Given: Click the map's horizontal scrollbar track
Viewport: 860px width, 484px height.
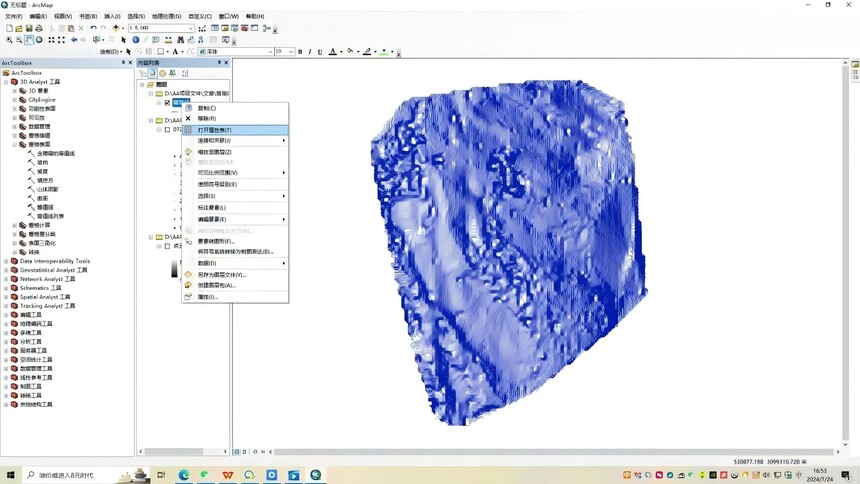Looking at the screenshot, I should click(x=554, y=452).
